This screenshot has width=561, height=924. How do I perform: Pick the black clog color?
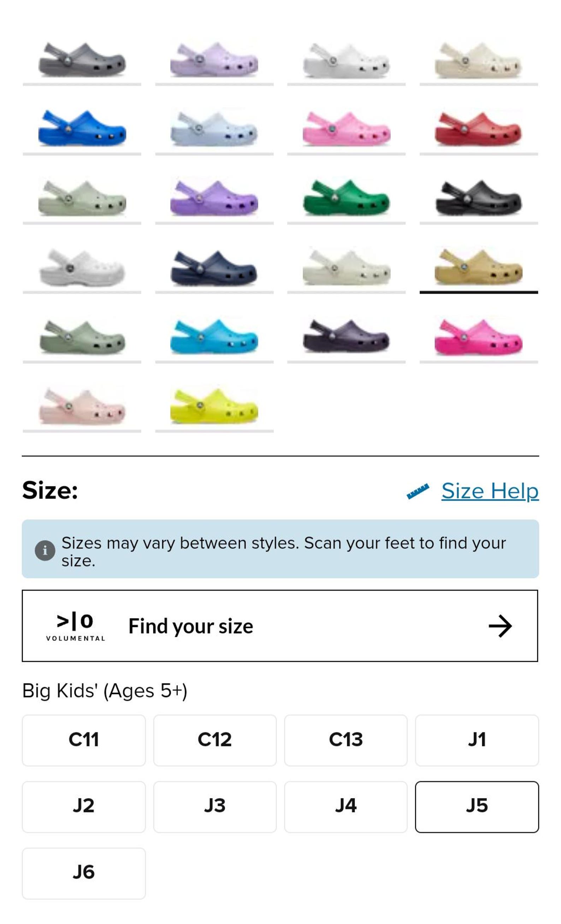[479, 198]
